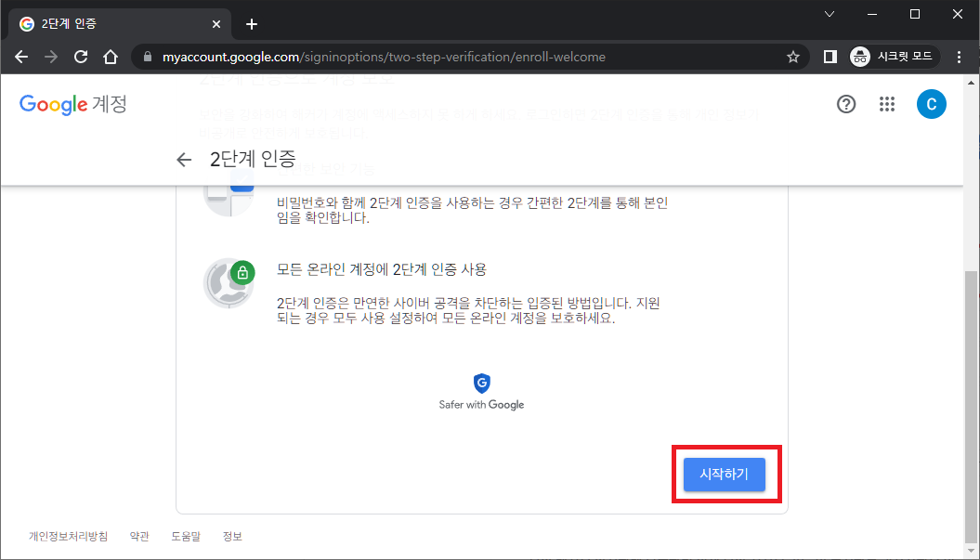Go to the browser home page icon

tap(111, 57)
